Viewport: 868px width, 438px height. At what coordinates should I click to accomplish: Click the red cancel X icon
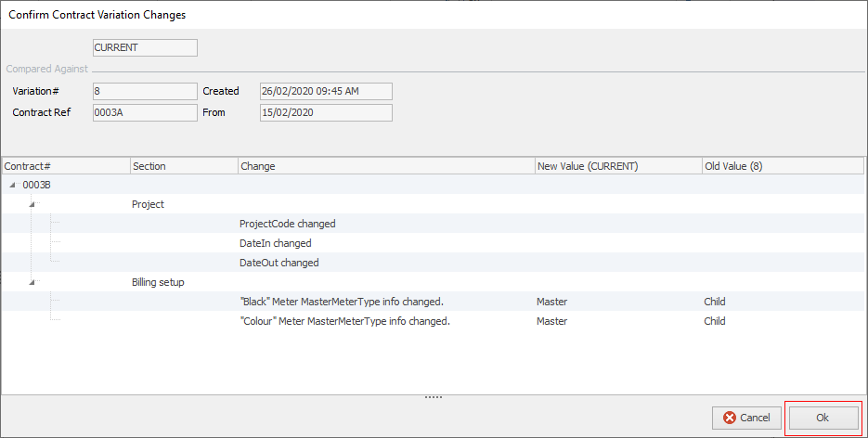[730, 418]
